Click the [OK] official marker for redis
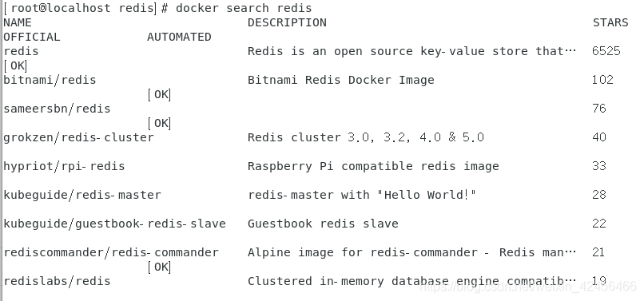Image resolution: width=644 pixels, height=301 pixels. coord(15,65)
